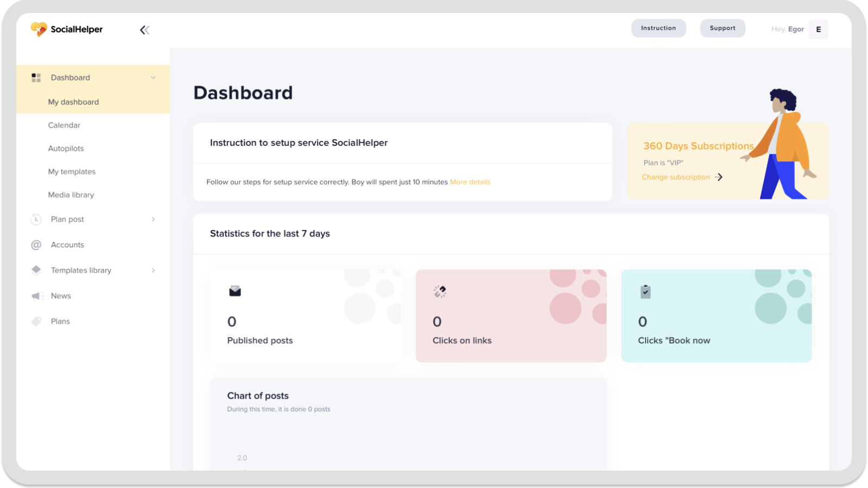Click the Published posts envelope icon
This screenshot has width=868, height=488.
pos(235,291)
